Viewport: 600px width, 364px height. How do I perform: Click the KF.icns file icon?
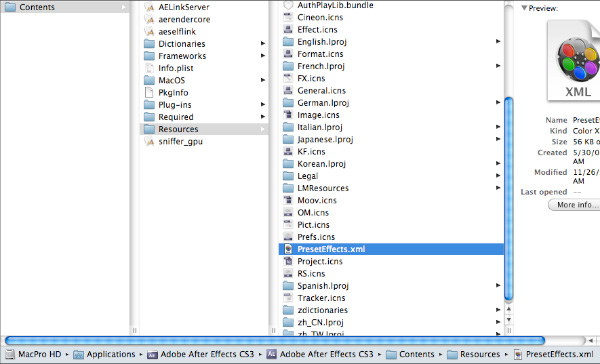pos(288,152)
